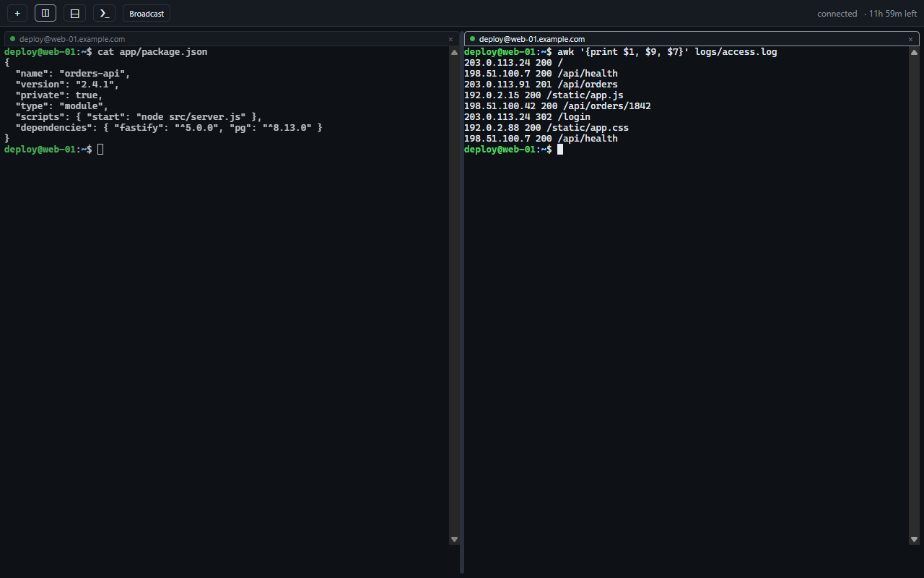
Task: Click log row 203.0.113.91 201 /api/orders
Action: coord(541,85)
